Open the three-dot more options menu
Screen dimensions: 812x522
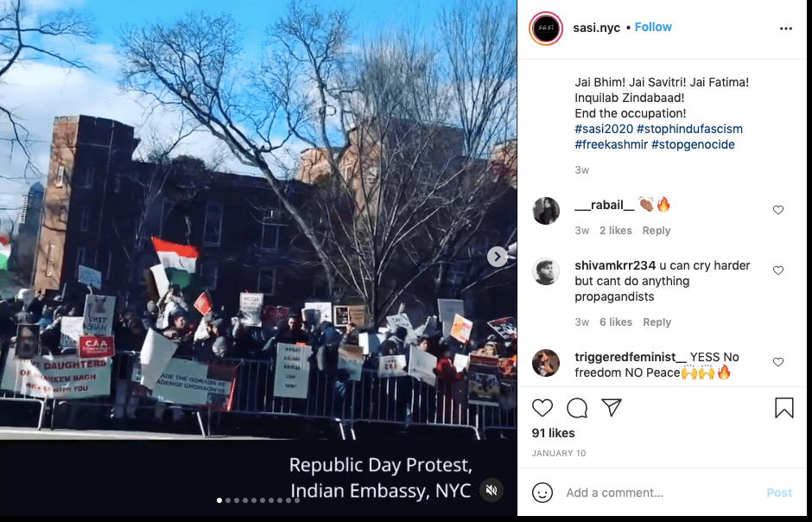tap(785, 29)
